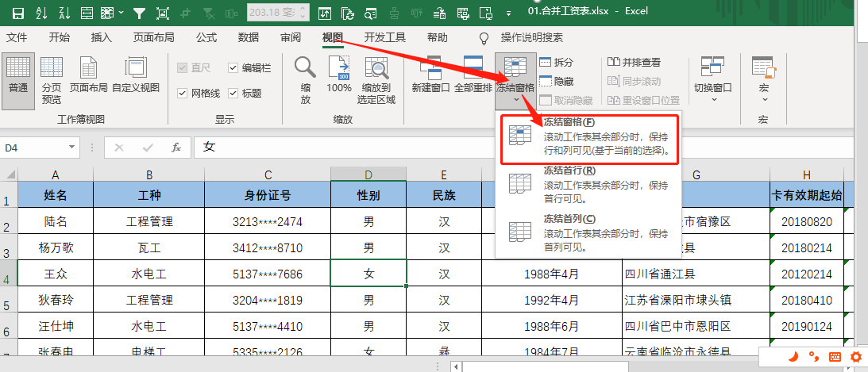The image size is (868, 372).
Task: Click cell with name 陆名
Action: [56, 221]
